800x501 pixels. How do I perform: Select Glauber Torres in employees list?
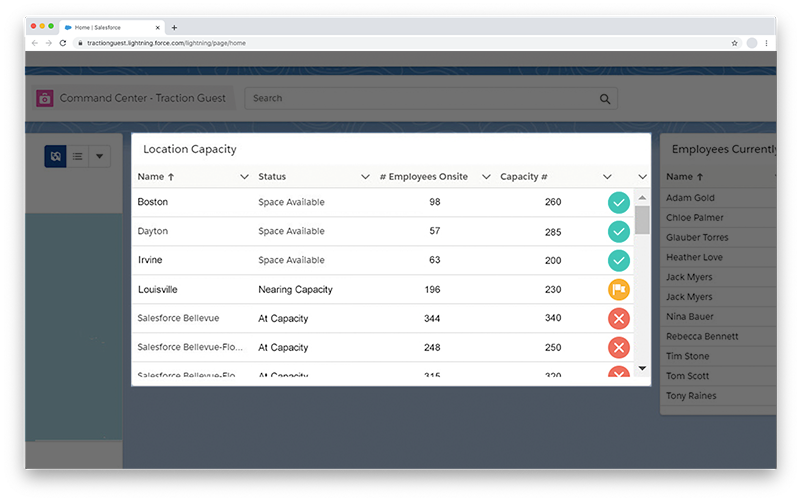point(697,237)
